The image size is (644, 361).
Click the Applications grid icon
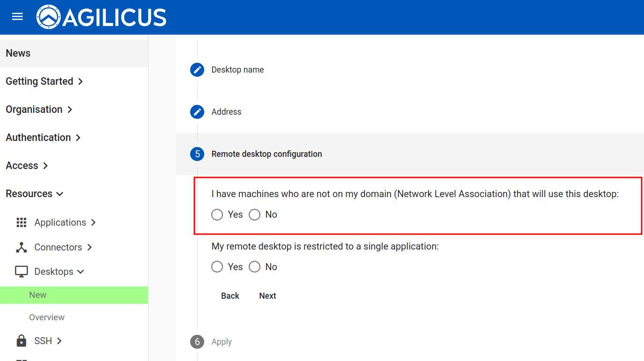(22, 222)
